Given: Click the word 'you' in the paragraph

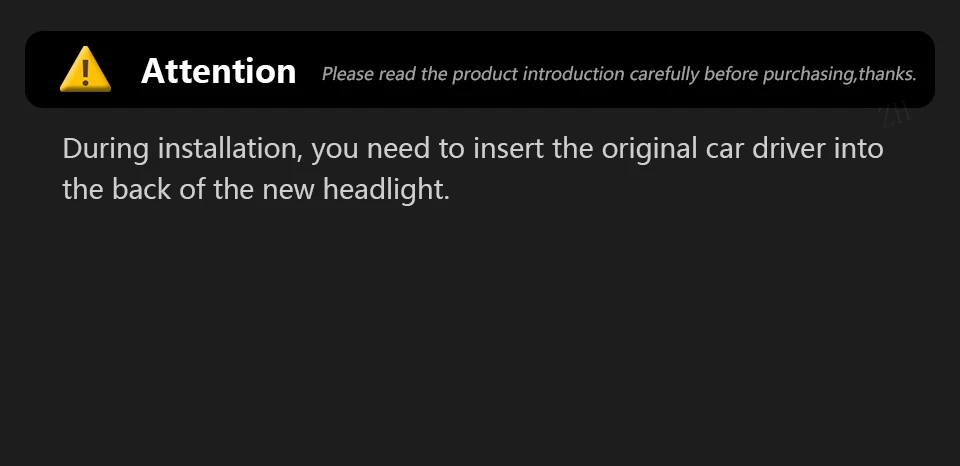Looking at the screenshot, I should pyautogui.click(x=335, y=151).
